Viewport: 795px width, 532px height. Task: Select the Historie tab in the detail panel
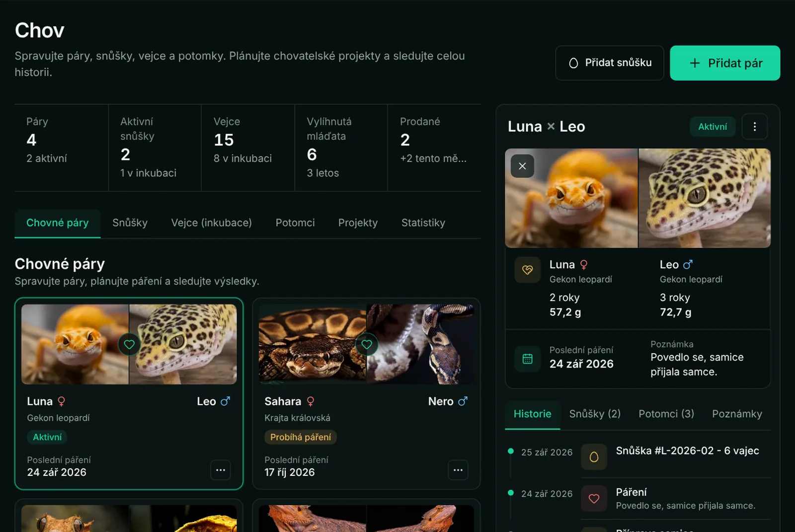pos(533,414)
